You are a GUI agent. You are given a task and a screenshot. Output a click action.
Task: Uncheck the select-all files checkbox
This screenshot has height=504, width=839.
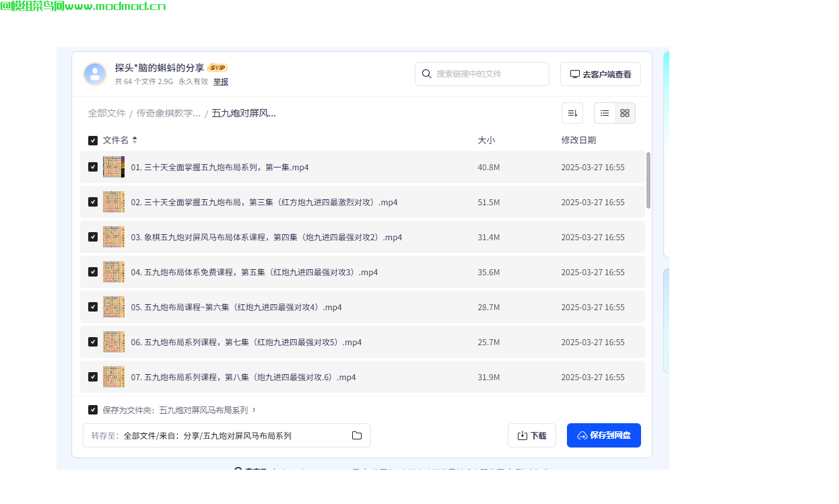pyautogui.click(x=93, y=140)
